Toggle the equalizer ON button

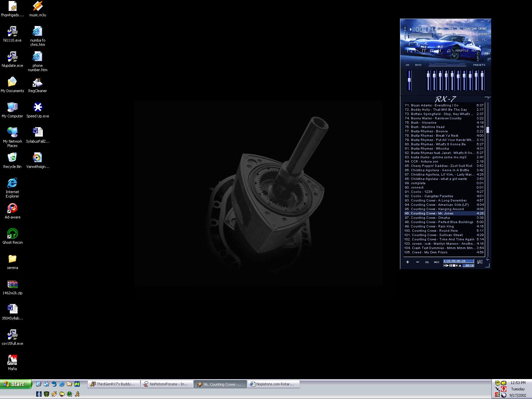pyautogui.click(x=407, y=65)
